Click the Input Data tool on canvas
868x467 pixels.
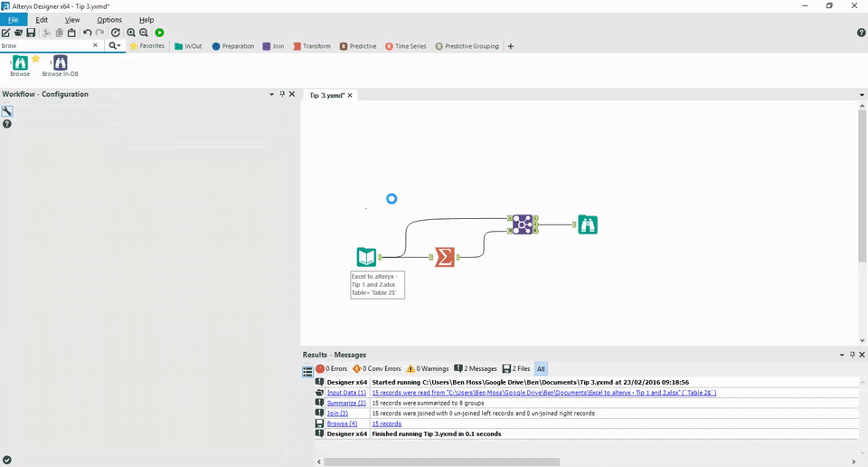pyautogui.click(x=366, y=257)
